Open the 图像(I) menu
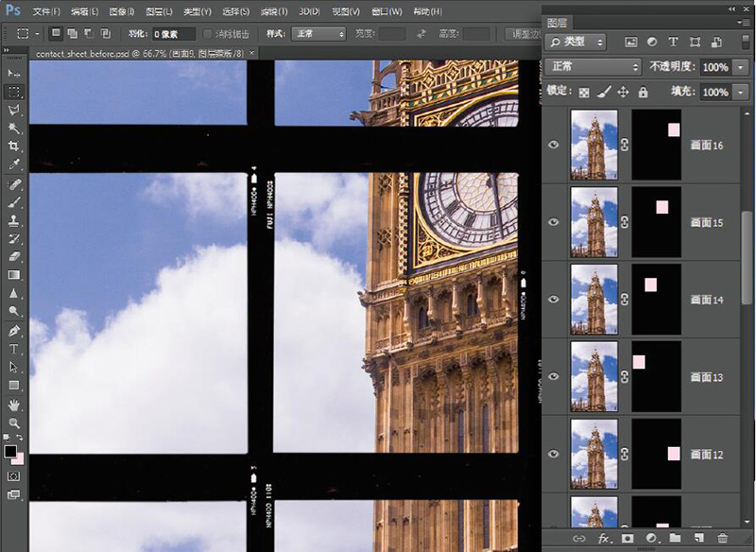This screenshot has height=552, width=756. 122,11
